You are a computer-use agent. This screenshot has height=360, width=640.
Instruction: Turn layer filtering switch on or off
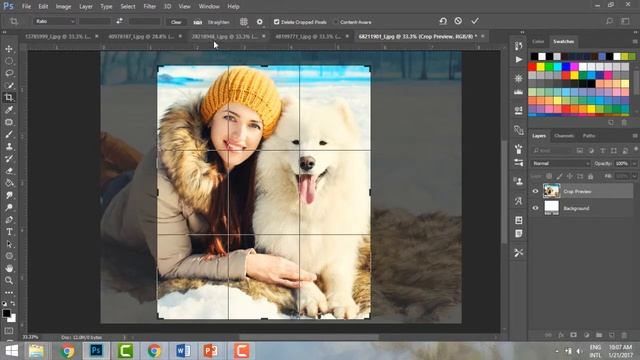pos(636,150)
